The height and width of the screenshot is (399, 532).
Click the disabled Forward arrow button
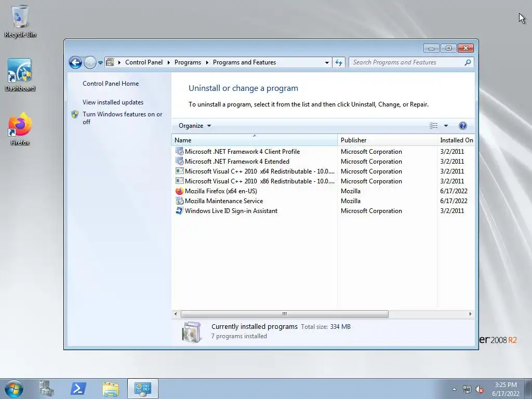click(90, 62)
